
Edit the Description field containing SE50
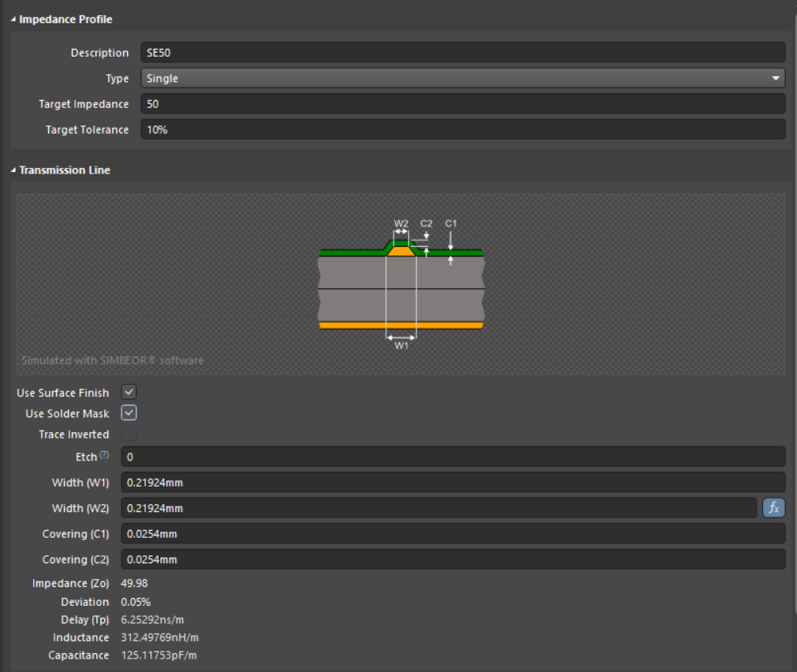click(x=463, y=52)
